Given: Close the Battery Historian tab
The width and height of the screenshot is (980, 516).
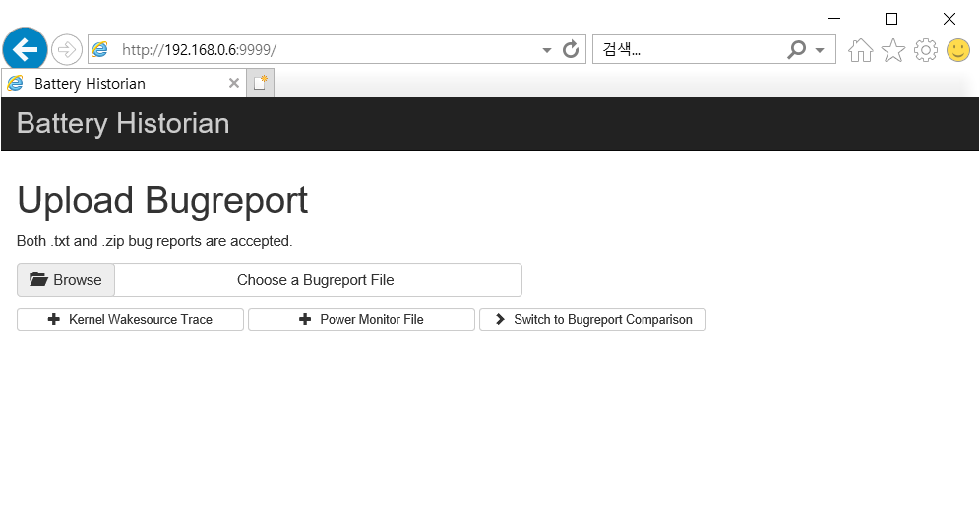Looking at the screenshot, I should click(x=234, y=83).
